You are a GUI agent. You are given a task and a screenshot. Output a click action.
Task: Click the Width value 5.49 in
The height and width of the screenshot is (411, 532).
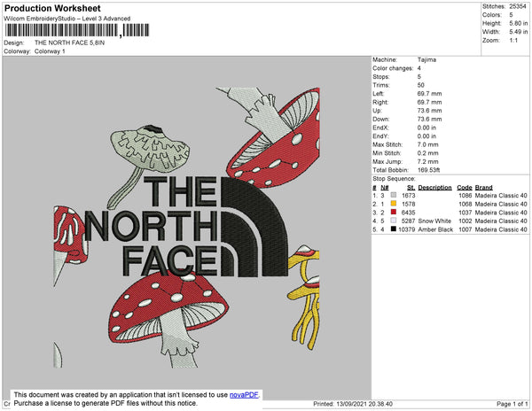(x=519, y=32)
